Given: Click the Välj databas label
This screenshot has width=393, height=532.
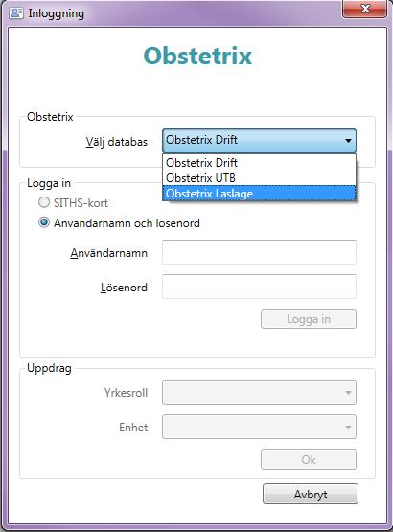Looking at the screenshot, I should [x=116, y=142].
